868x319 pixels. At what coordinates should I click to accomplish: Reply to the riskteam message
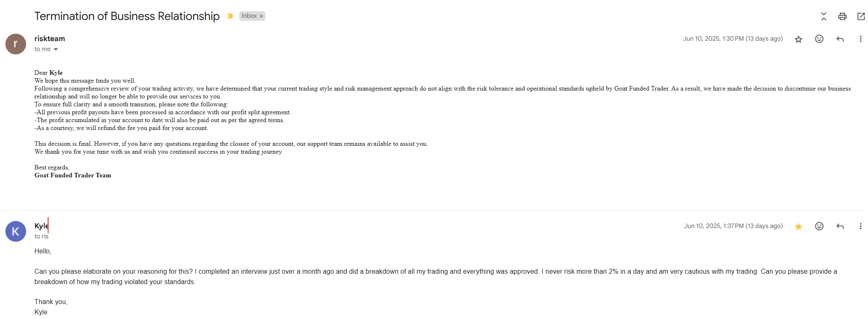[840, 39]
